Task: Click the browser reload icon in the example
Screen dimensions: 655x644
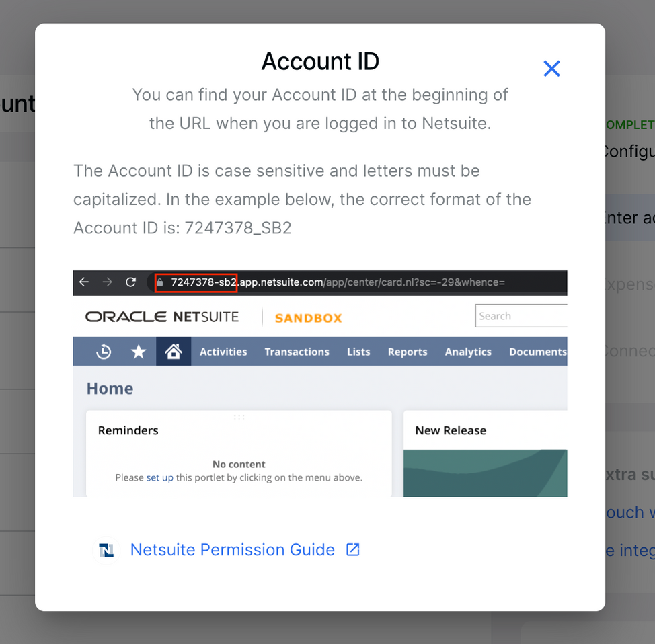Action: (131, 282)
